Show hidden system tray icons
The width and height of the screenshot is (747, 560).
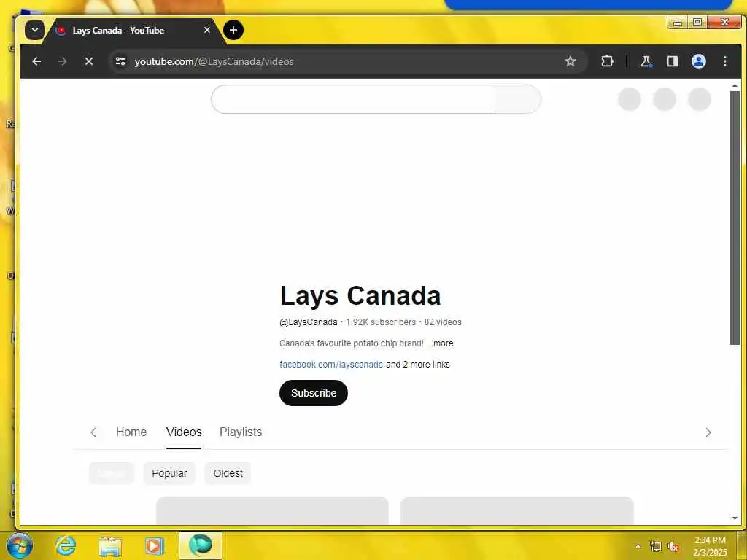tap(638, 547)
